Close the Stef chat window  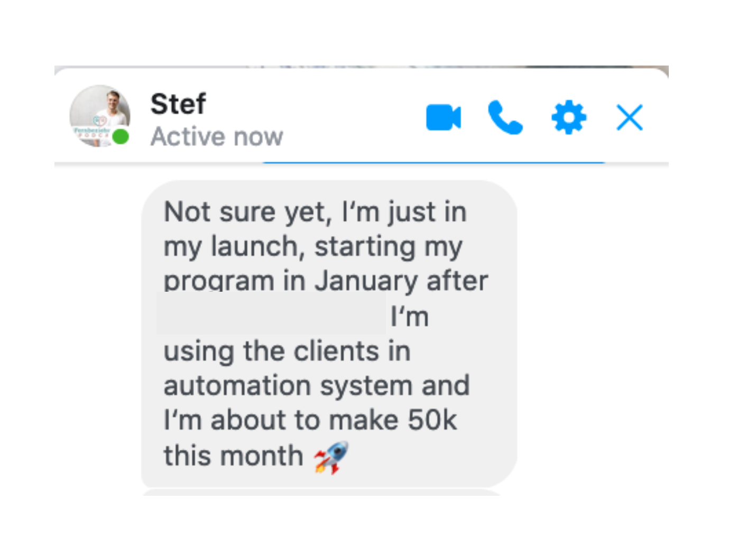click(629, 117)
